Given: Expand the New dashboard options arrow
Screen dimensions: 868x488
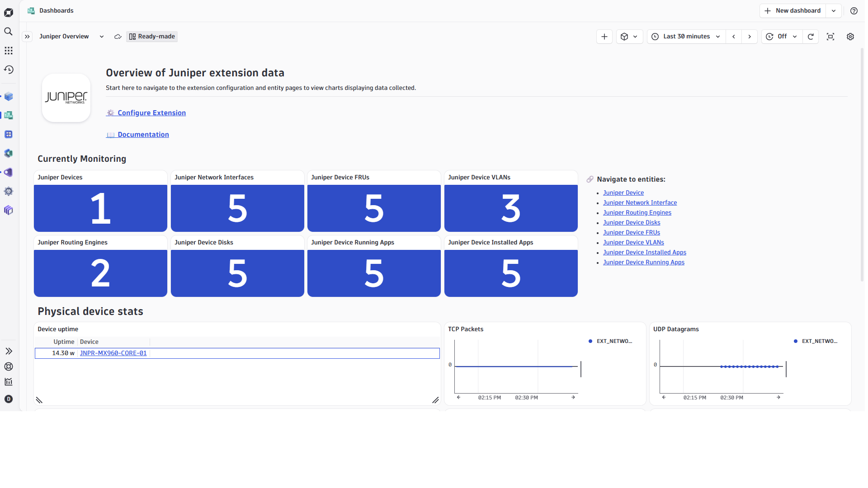Looking at the screenshot, I should point(834,11).
